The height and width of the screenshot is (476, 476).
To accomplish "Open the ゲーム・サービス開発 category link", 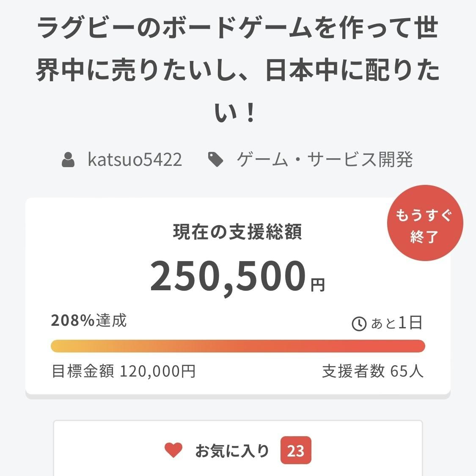I will [325, 160].
